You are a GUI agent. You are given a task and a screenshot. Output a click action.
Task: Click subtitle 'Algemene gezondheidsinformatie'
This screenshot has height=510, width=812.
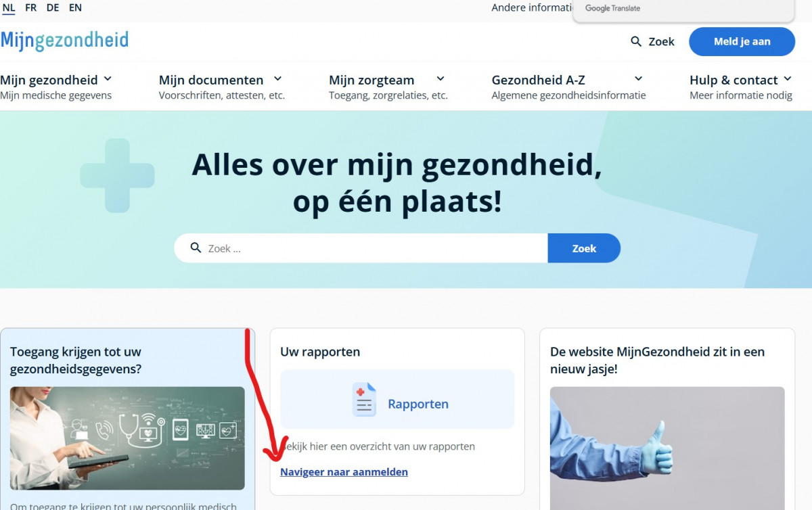pos(569,95)
